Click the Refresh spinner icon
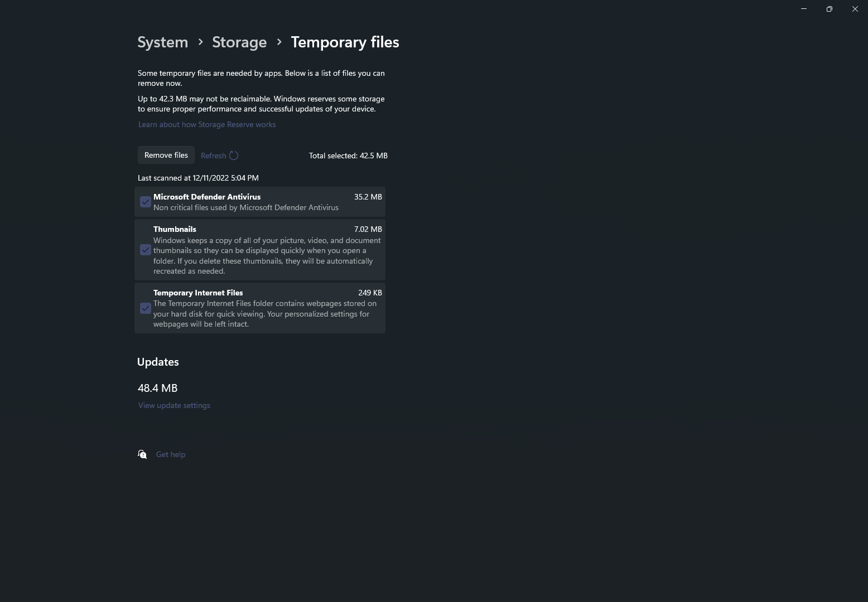Viewport: 868px width, 602px height. [x=234, y=156]
